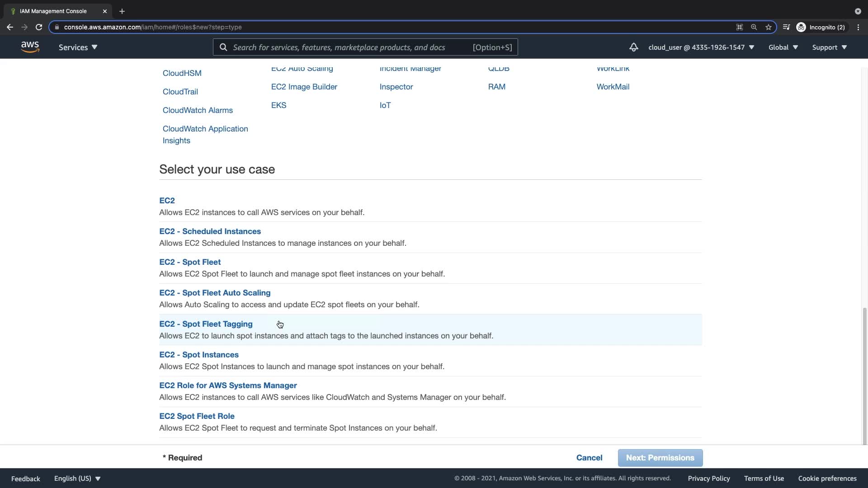Expand the Global region dropdown
The width and height of the screenshot is (868, 488).
tap(783, 47)
